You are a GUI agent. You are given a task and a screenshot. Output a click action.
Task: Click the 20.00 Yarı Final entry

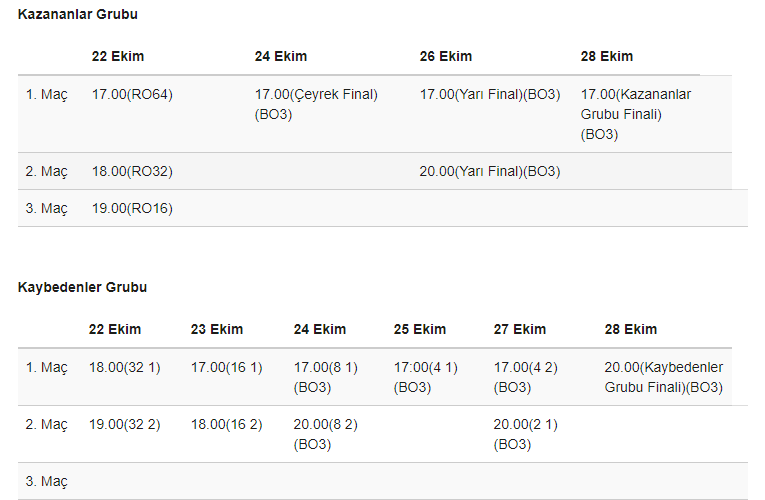(x=489, y=171)
